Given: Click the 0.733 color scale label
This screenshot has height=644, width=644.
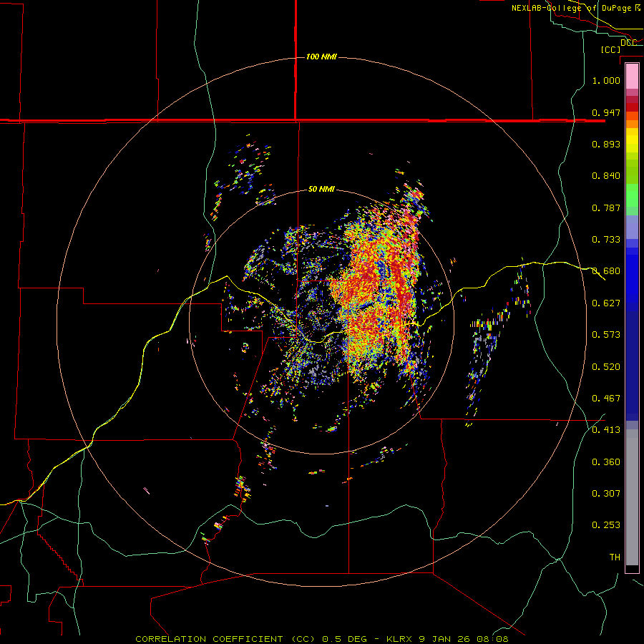Looking at the screenshot, I should [606, 240].
